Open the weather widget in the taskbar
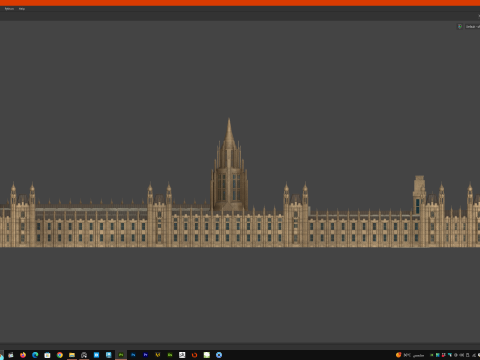The width and height of the screenshot is (480, 360). coord(410,355)
